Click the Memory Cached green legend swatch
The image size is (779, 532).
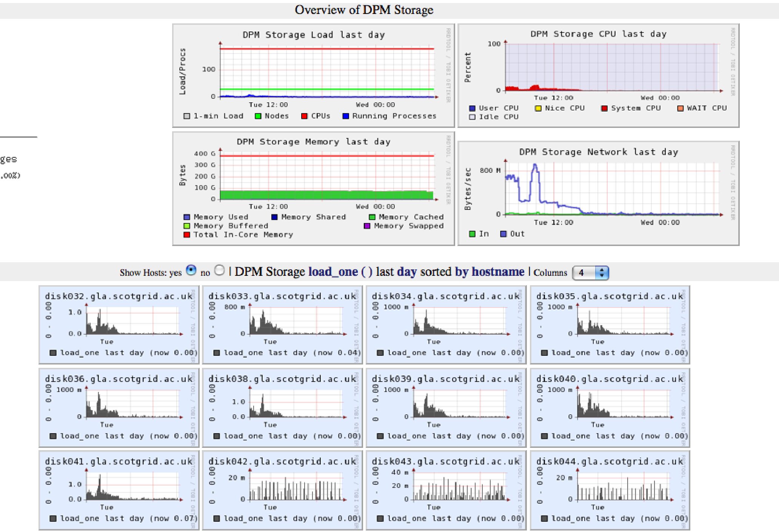click(x=372, y=217)
